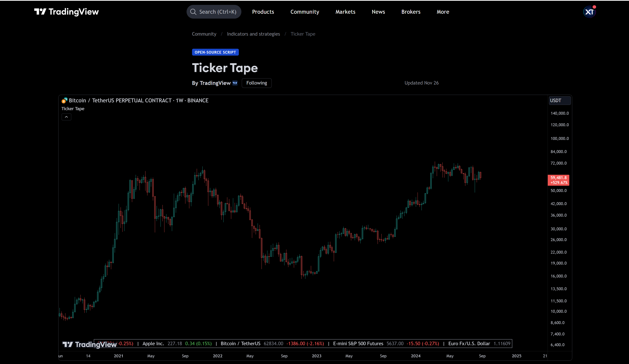This screenshot has width=629, height=364.
Task: Open the Products dropdown
Action: (263, 12)
